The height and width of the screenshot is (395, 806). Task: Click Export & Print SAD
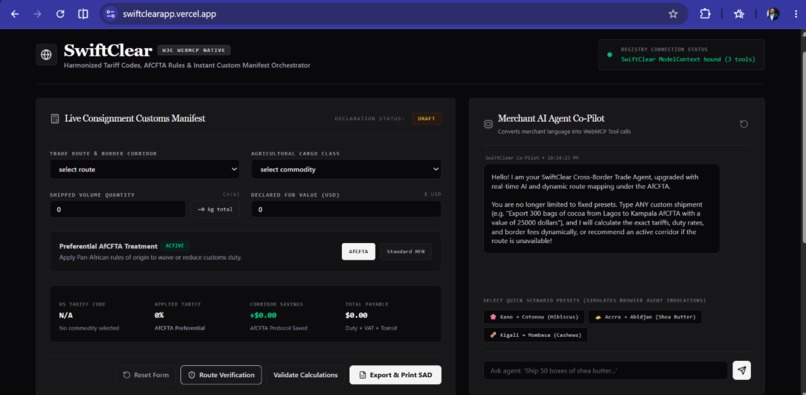pos(395,375)
